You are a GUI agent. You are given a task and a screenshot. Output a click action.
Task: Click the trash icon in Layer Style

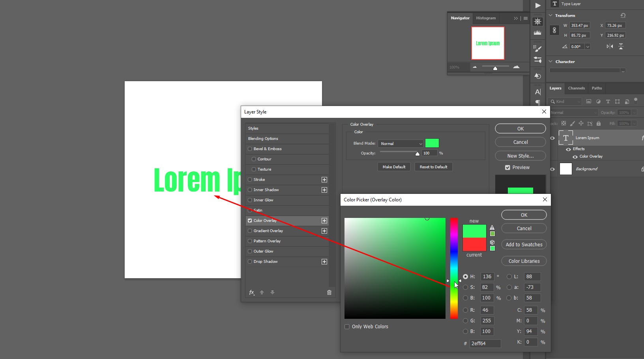(x=329, y=292)
